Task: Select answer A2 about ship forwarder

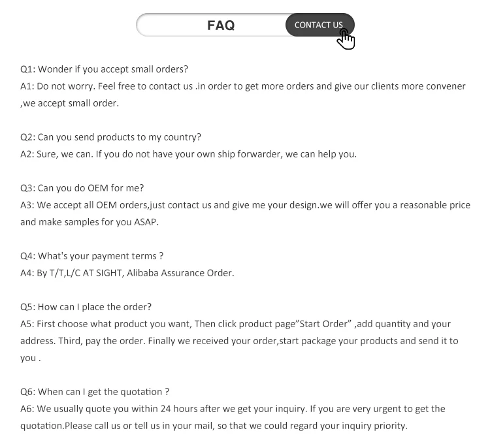Action: pyautogui.click(x=188, y=154)
